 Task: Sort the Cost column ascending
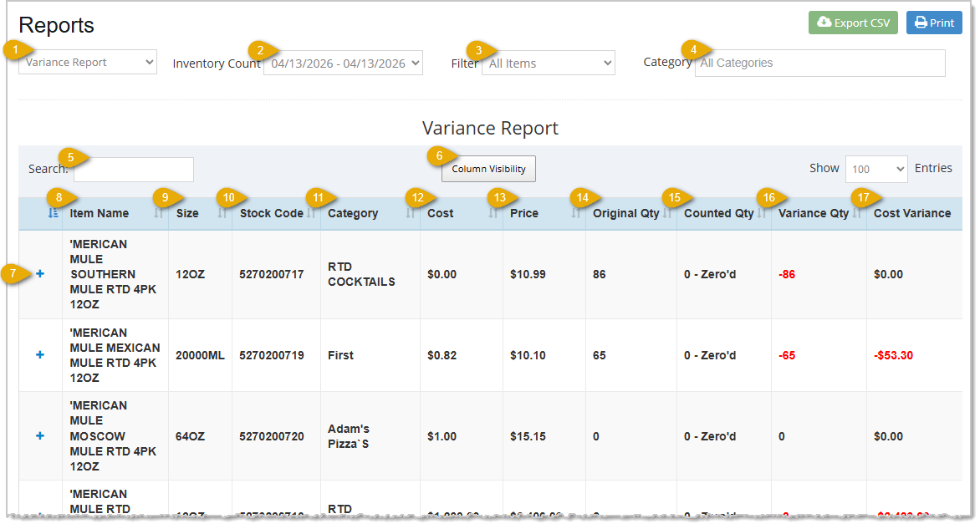pos(442,213)
